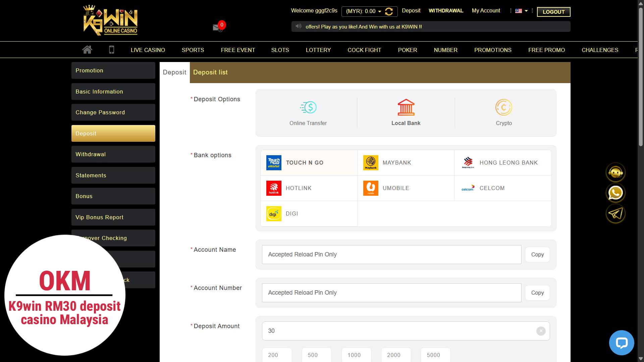644x362 pixels.
Task: Select the 5000 preset amount
Action: (x=435, y=355)
